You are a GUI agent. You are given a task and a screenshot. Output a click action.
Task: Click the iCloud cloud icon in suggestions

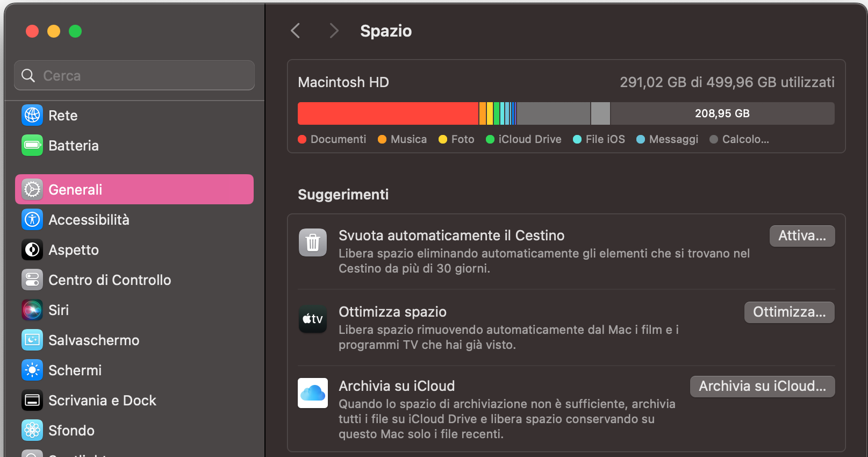tap(312, 393)
